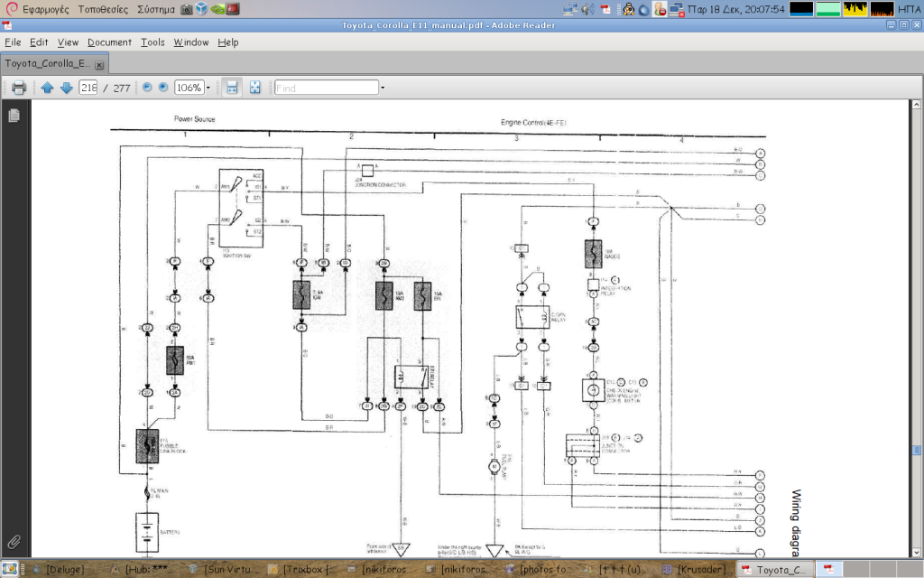Close the Toyota_Corolla_E... document tab

coord(99,65)
